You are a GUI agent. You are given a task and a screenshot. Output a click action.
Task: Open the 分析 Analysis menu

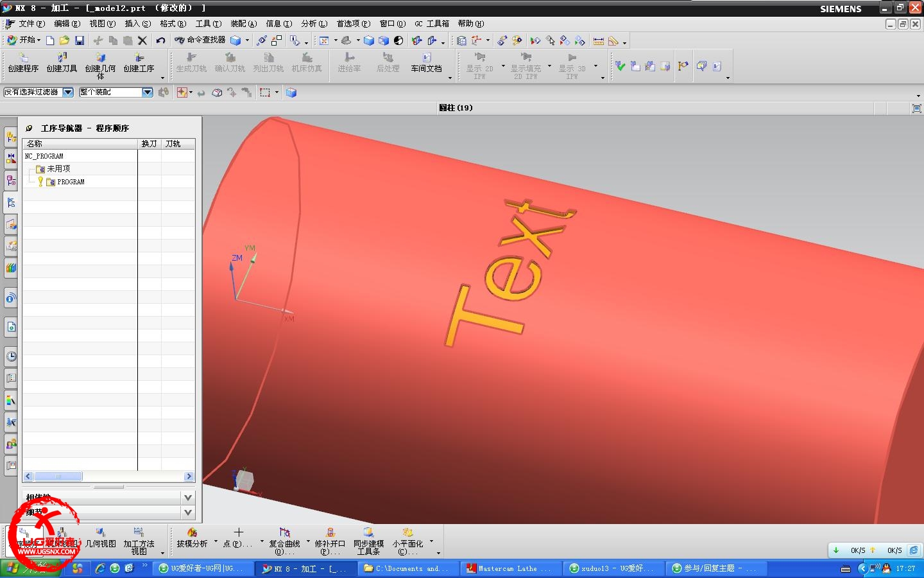(314, 24)
